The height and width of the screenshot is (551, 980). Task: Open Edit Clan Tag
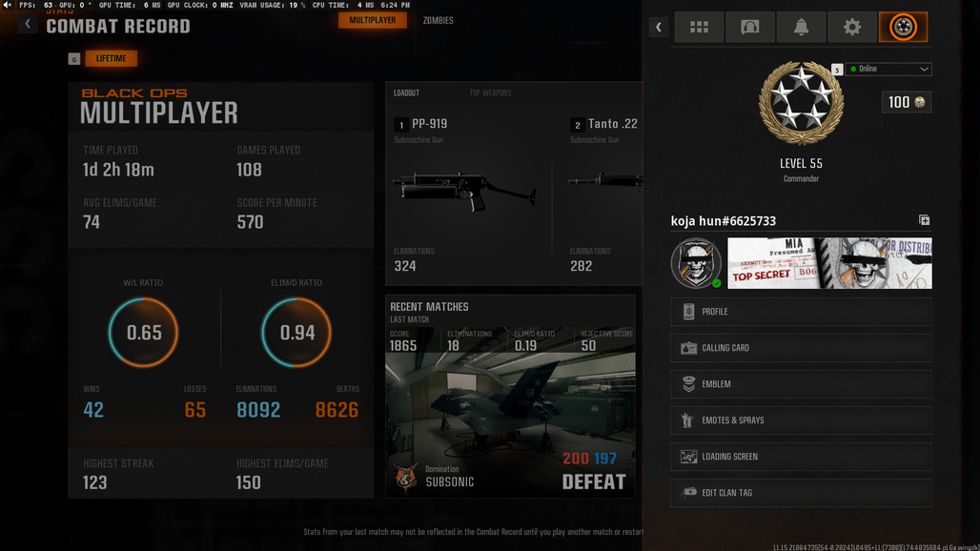[x=801, y=492]
